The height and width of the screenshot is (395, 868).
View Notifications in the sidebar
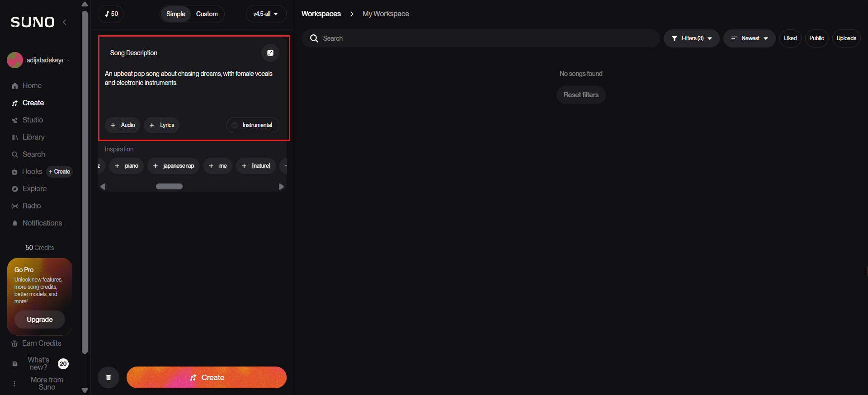point(42,223)
